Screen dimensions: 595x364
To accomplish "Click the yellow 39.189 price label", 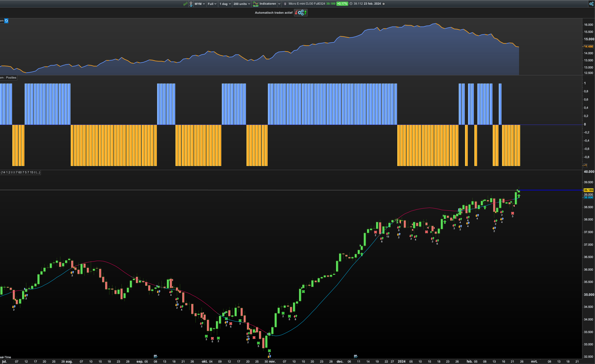I will (588, 190).
